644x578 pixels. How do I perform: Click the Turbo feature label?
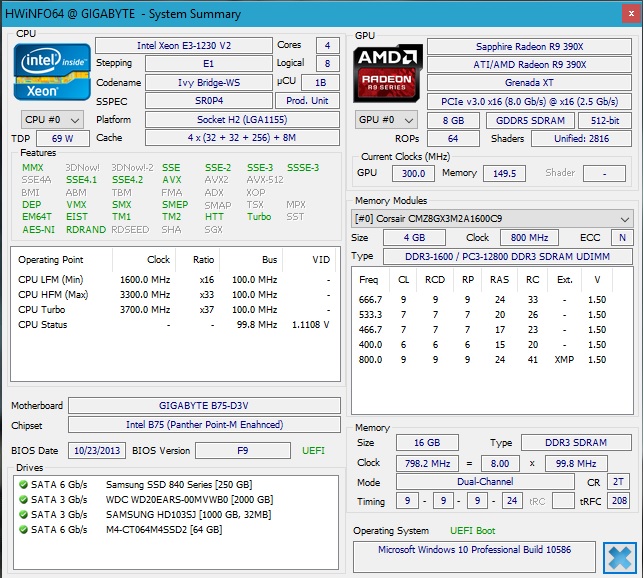[x=259, y=216]
